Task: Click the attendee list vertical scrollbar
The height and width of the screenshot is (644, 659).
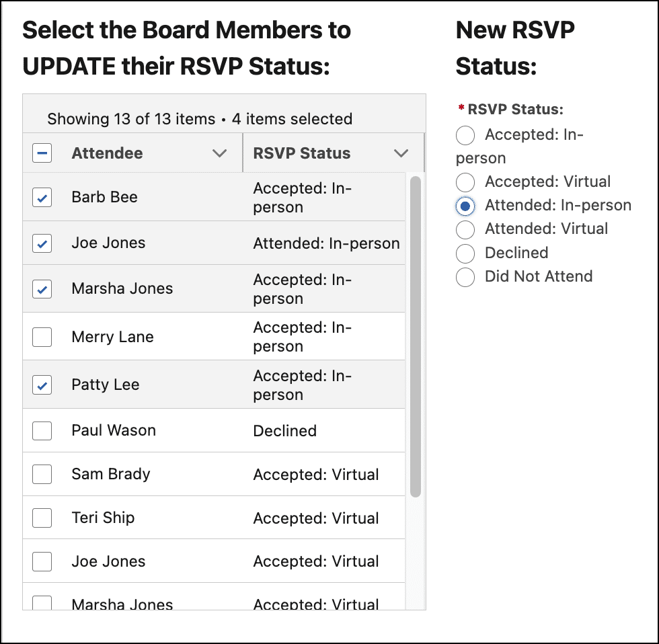Action: click(x=416, y=337)
